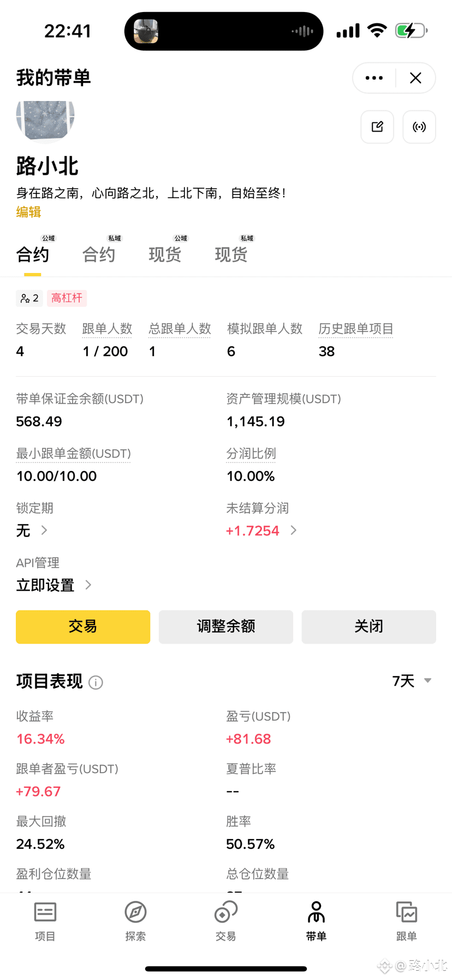Image resolution: width=452 pixels, height=980 pixels.
Task: Switch to the private 合约 tab
Action: (99, 254)
